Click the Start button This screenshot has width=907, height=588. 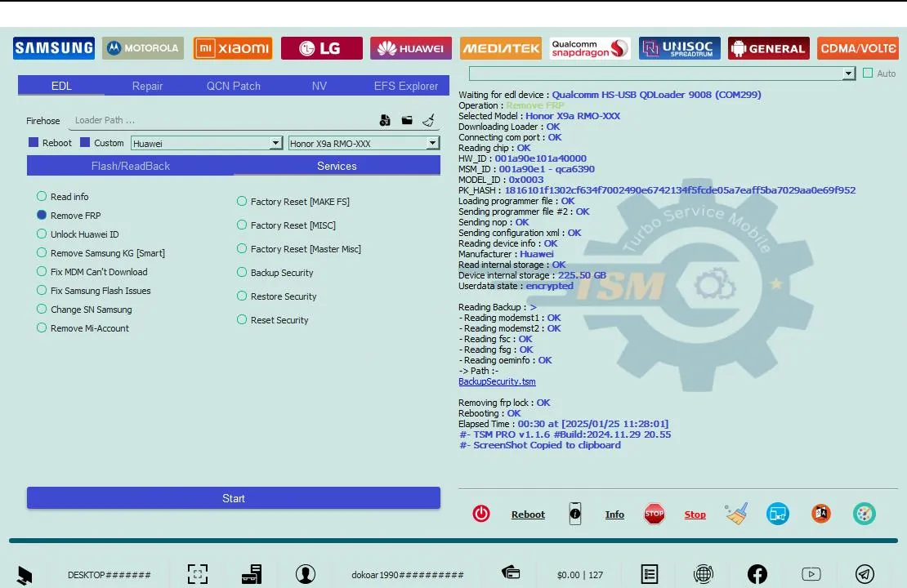[234, 498]
